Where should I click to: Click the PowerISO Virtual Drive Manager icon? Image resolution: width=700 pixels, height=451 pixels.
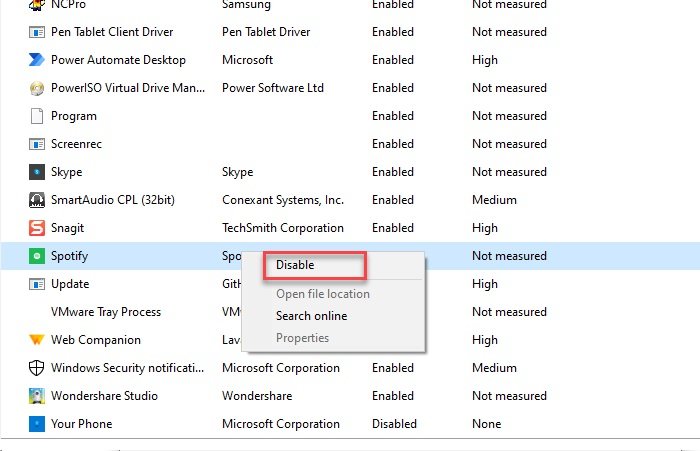(37, 88)
